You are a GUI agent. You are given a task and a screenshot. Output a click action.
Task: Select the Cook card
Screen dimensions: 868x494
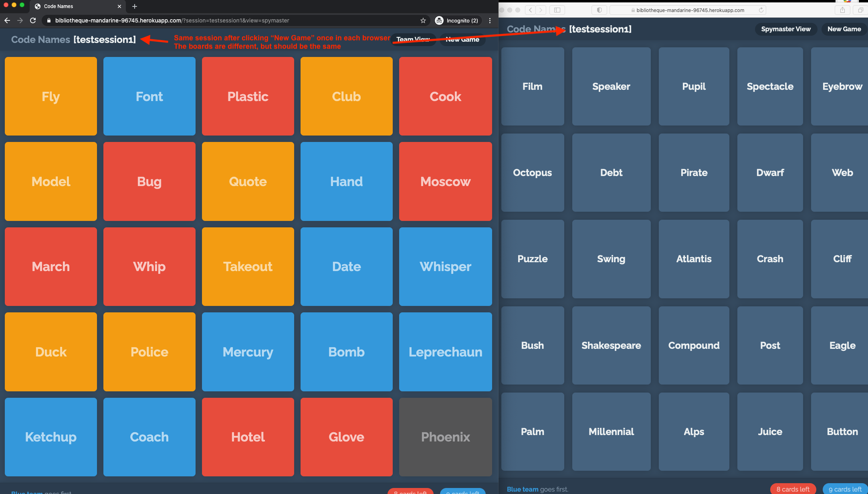(x=446, y=96)
